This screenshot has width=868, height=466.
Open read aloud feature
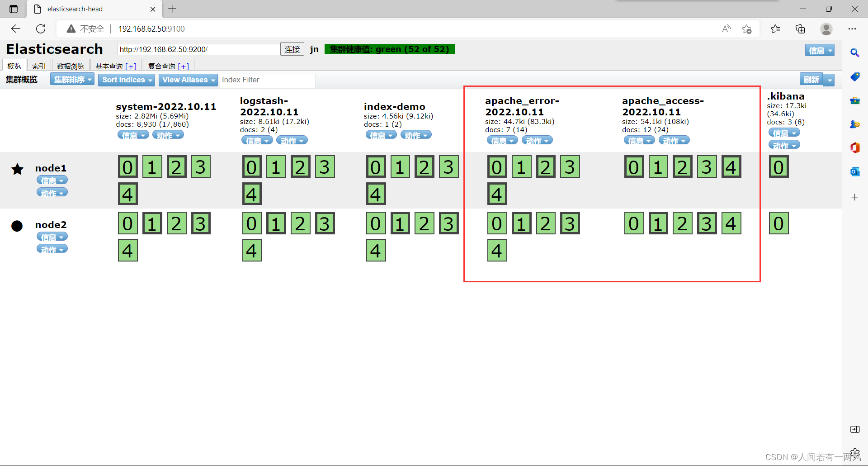point(726,29)
